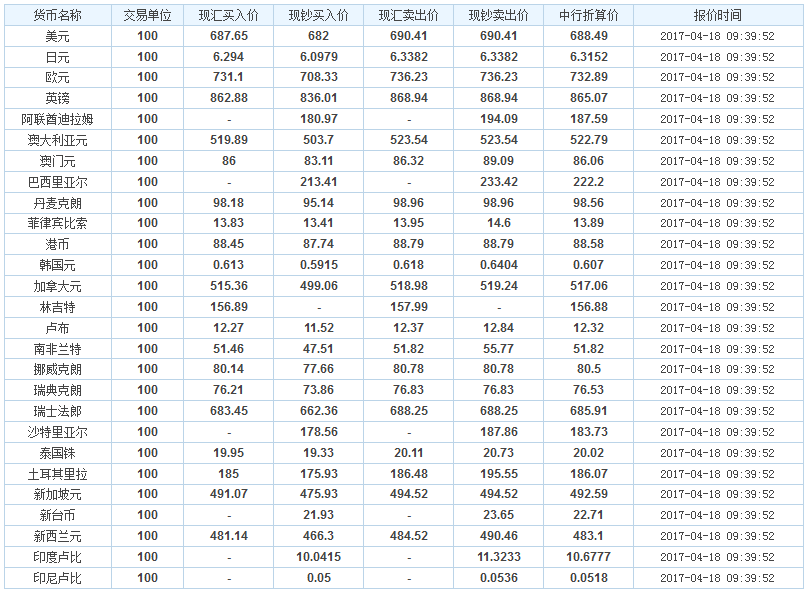Select the 瑞士法郎 currency name cell
The height and width of the screenshot is (593, 807).
coord(58,411)
